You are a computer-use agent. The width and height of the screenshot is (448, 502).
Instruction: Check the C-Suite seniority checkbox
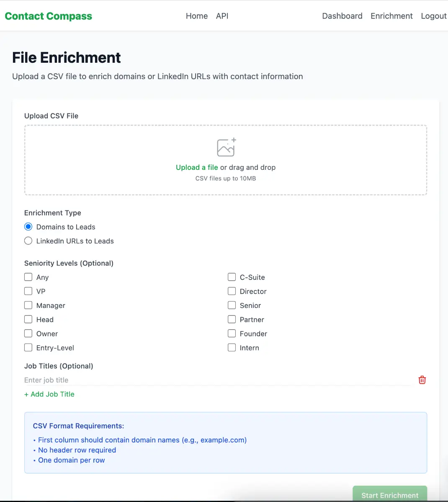(x=232, y=277)
